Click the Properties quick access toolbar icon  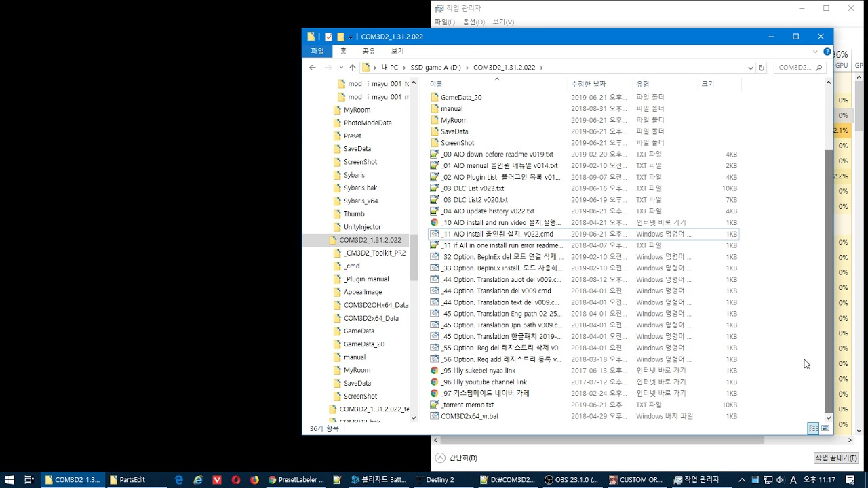click(x=328, y=37)
